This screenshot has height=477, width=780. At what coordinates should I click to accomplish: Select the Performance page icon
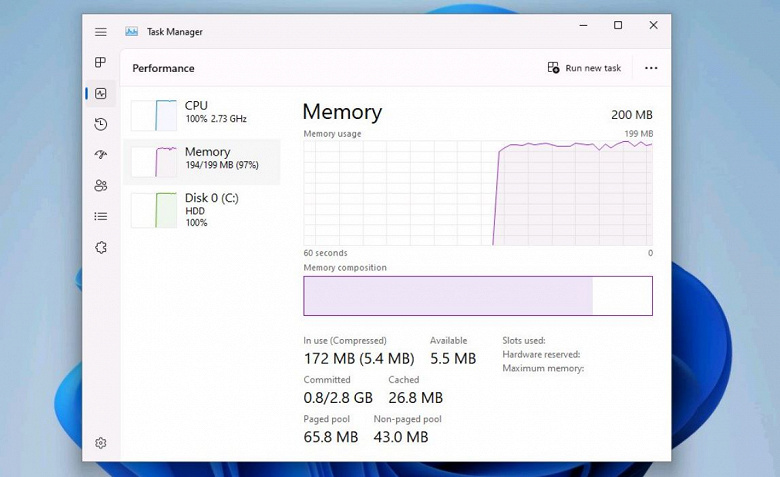click(x=101, y=93)
